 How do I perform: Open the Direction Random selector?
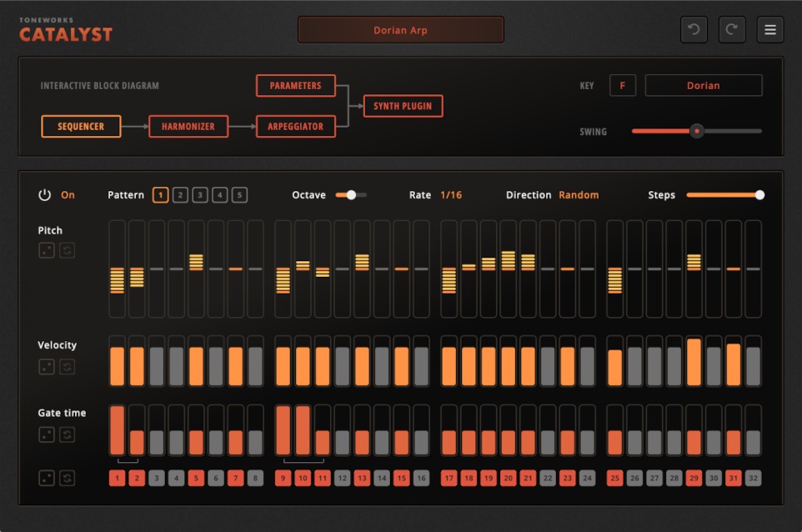tap(579, 195)
